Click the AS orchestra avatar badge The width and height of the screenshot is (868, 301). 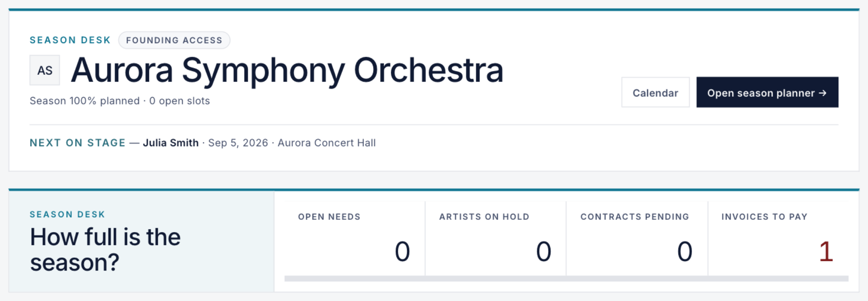coord(45,70)
